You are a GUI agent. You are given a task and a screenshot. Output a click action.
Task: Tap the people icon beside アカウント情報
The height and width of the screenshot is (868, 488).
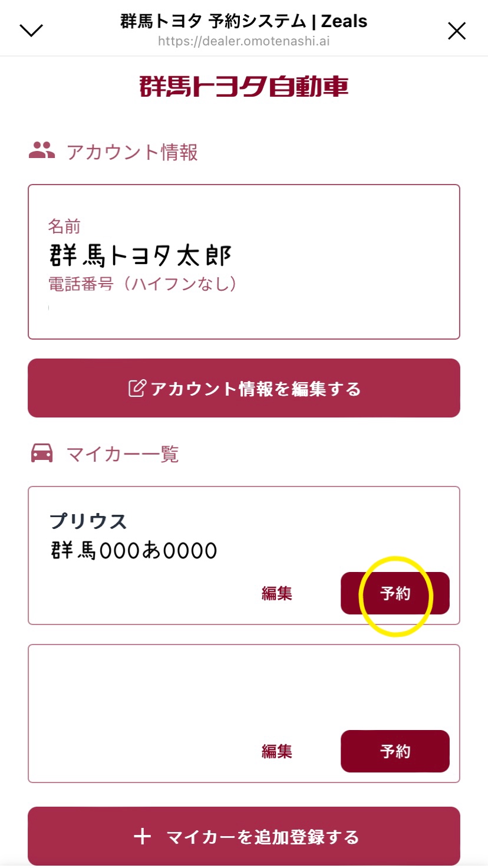pyautogui.click(x=42, y=151)
